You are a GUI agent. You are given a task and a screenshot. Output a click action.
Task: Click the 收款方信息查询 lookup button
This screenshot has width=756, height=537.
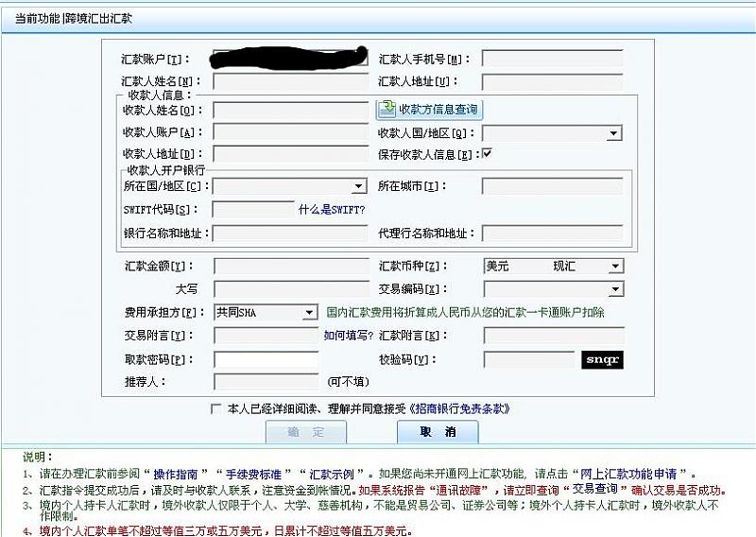click(x=430, y=110)
